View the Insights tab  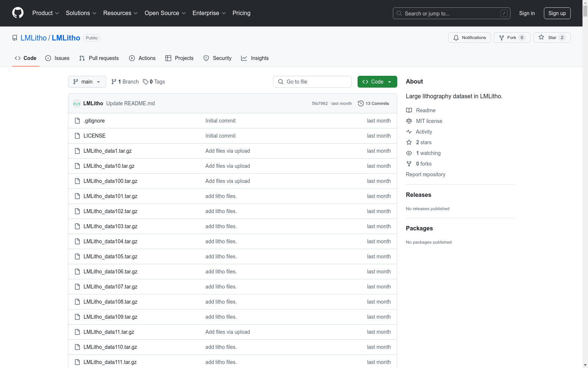[x=255, y=58]
